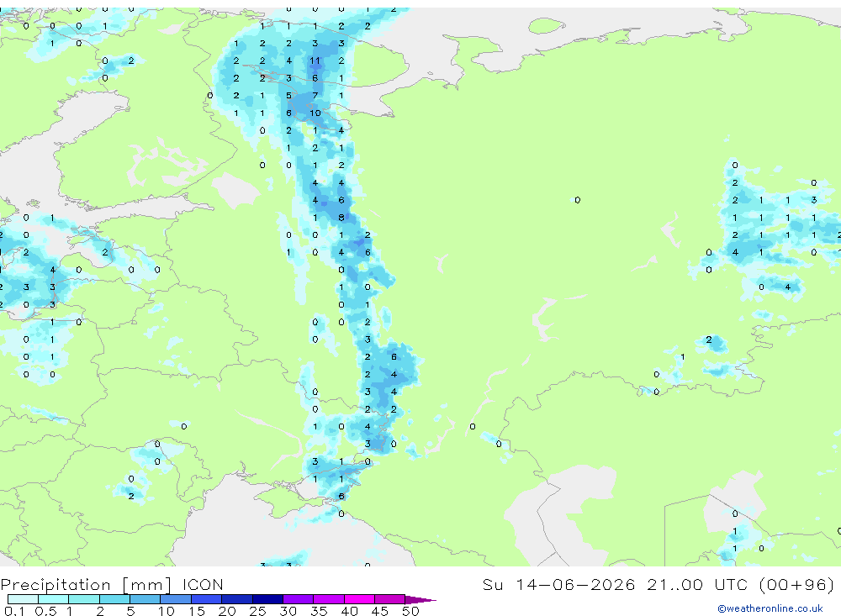841x616 pixels.
Task: Click the legend label '0.1'
Action: coord(14,611)
